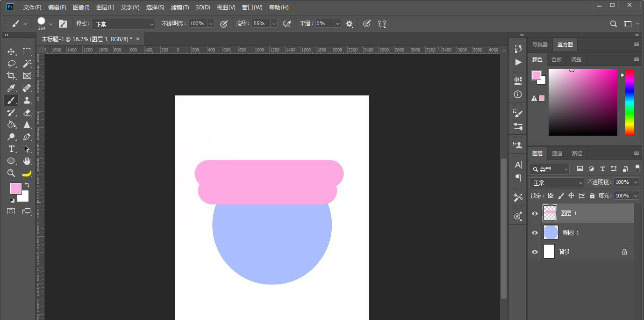The height and width of the screenshot is (320, 644).
Task: Switch to the 通道 tab
Action: [557, 153]
